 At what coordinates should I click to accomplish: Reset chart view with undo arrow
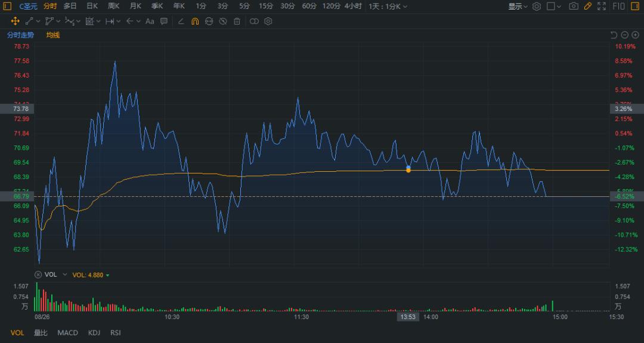pos(614,35)
